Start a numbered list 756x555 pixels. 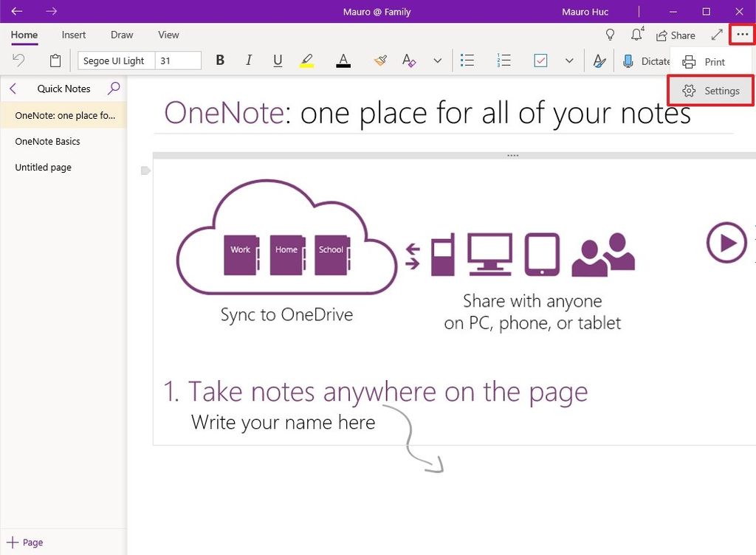click(x=504, y=61)
